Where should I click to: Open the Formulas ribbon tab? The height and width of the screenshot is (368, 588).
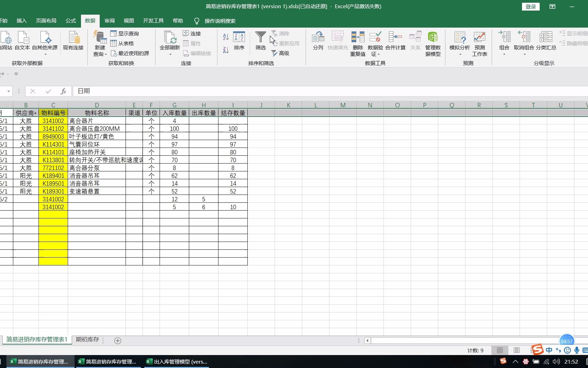[x=70, y=21]
